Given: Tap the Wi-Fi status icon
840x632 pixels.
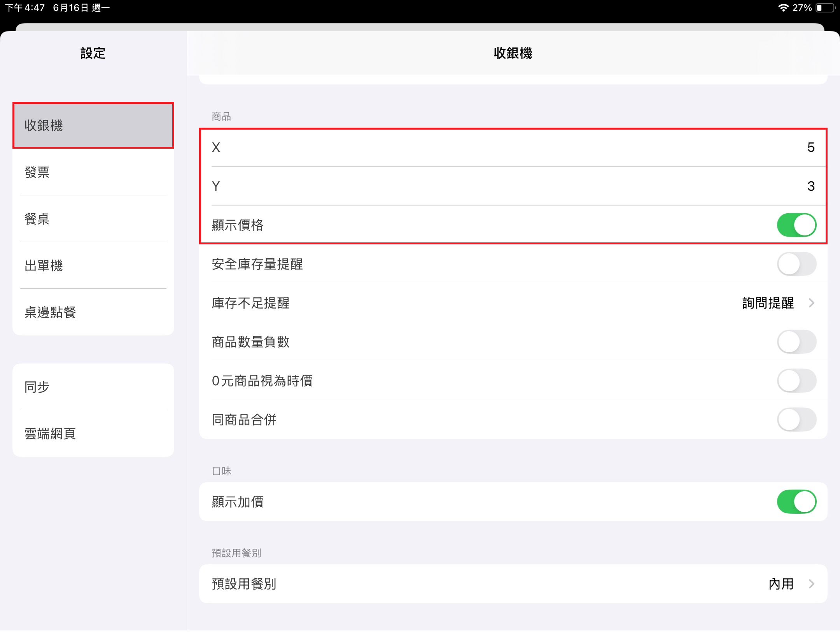Looking at the screenshot, I should [x=783, y=8].
